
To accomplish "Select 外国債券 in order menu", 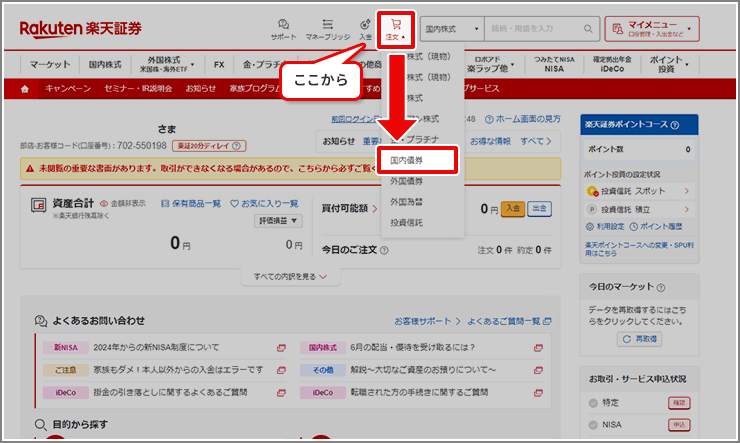I will [406, 181].
